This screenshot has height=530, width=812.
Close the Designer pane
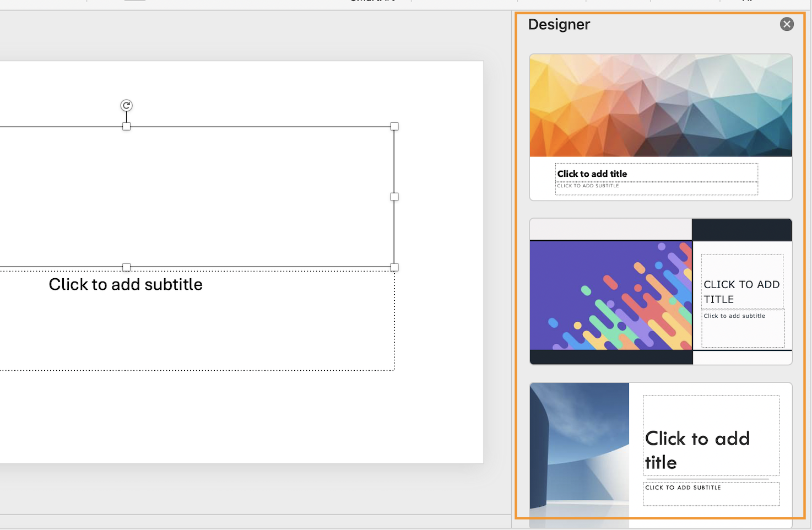point(787,24)
